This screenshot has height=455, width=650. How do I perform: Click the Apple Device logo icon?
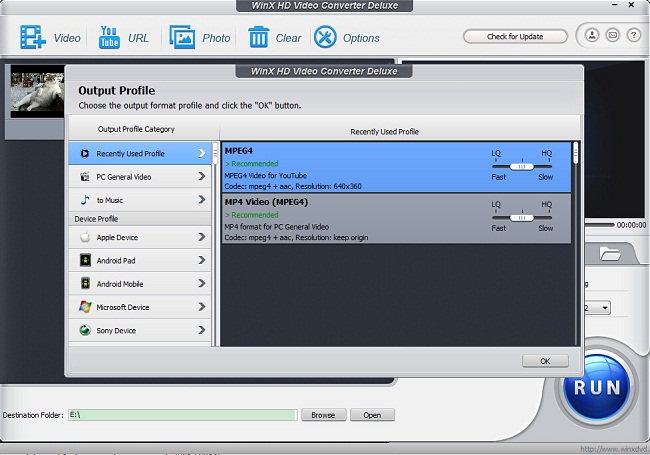85,237
